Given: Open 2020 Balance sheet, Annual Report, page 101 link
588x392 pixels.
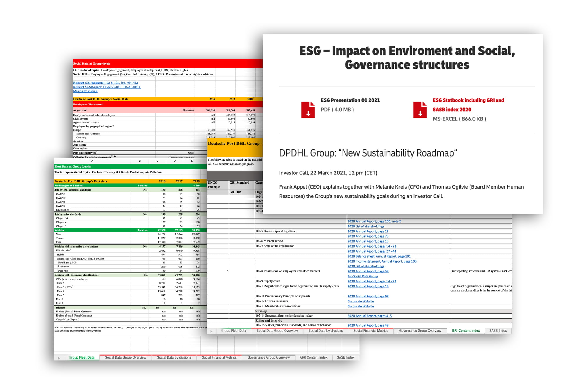Looking at the screenshot, I should click(x=379, y=256).
